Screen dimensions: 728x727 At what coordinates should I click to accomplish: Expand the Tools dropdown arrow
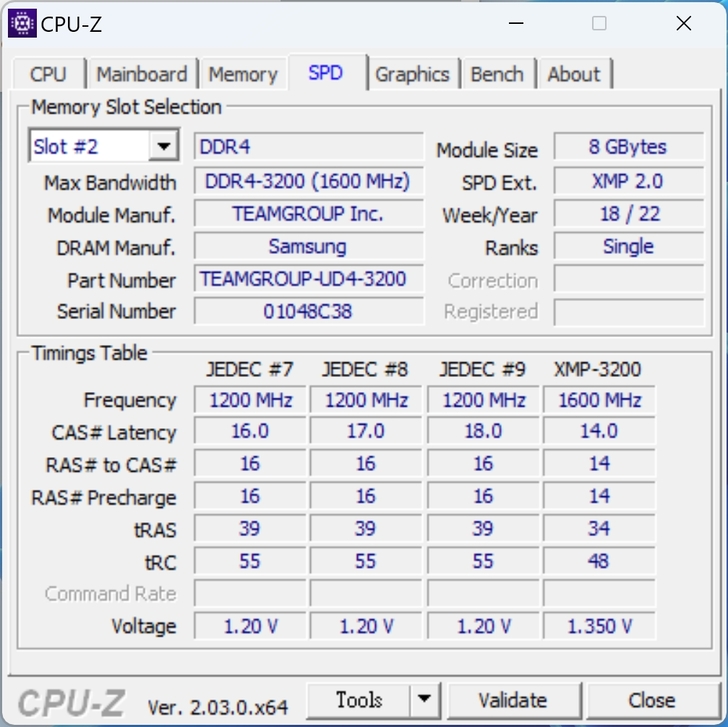pos(424,699)
